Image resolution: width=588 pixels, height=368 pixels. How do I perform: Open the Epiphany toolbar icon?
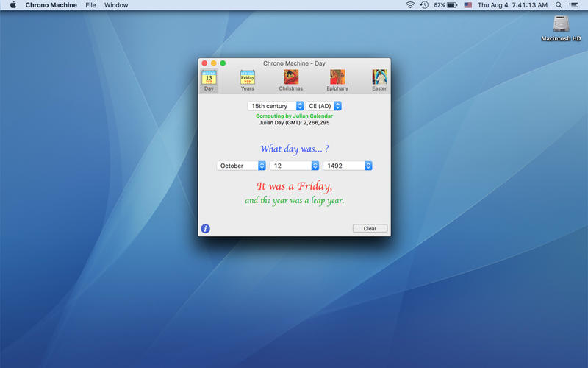337,78
